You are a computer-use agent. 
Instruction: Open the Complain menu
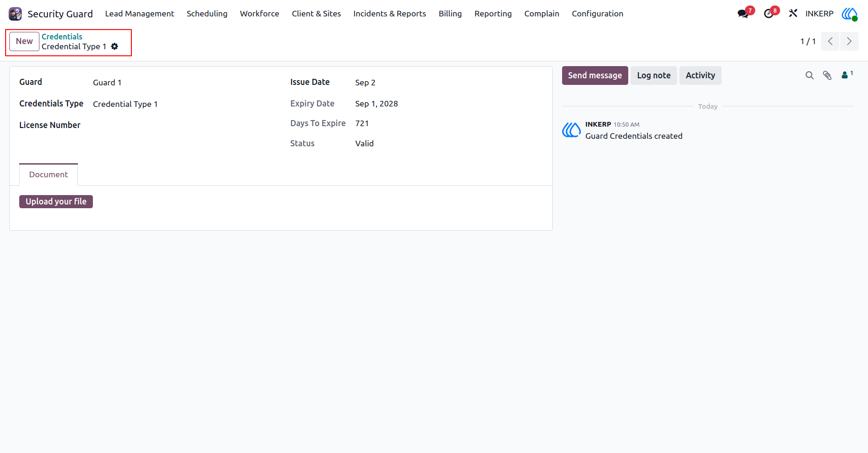point(541,14)
